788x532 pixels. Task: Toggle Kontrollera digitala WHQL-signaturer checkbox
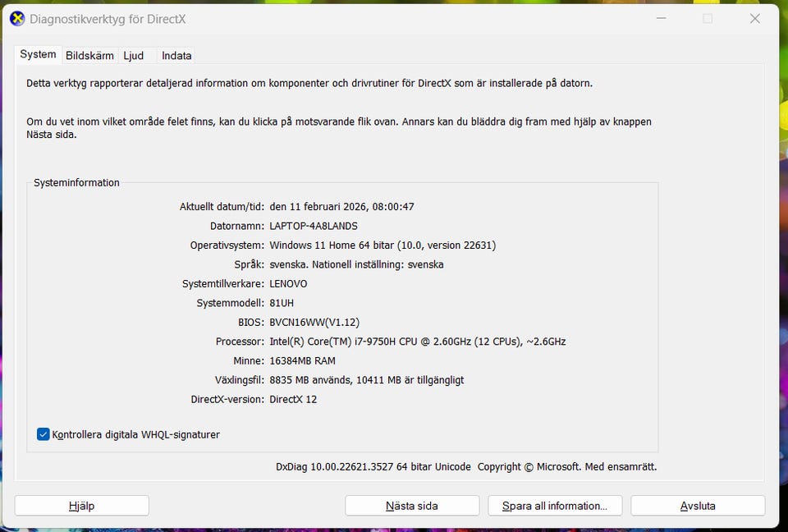pos(44,434)
